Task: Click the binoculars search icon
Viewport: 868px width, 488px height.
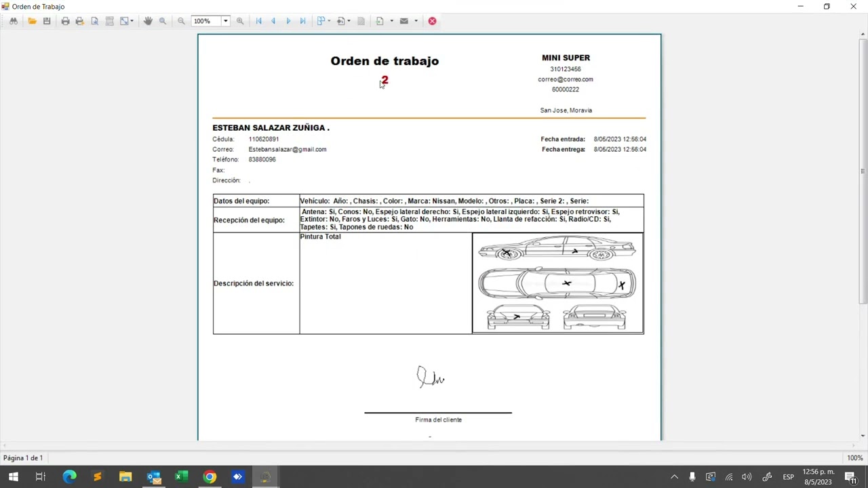Action: pyautogui.click(x=14, y=21)
